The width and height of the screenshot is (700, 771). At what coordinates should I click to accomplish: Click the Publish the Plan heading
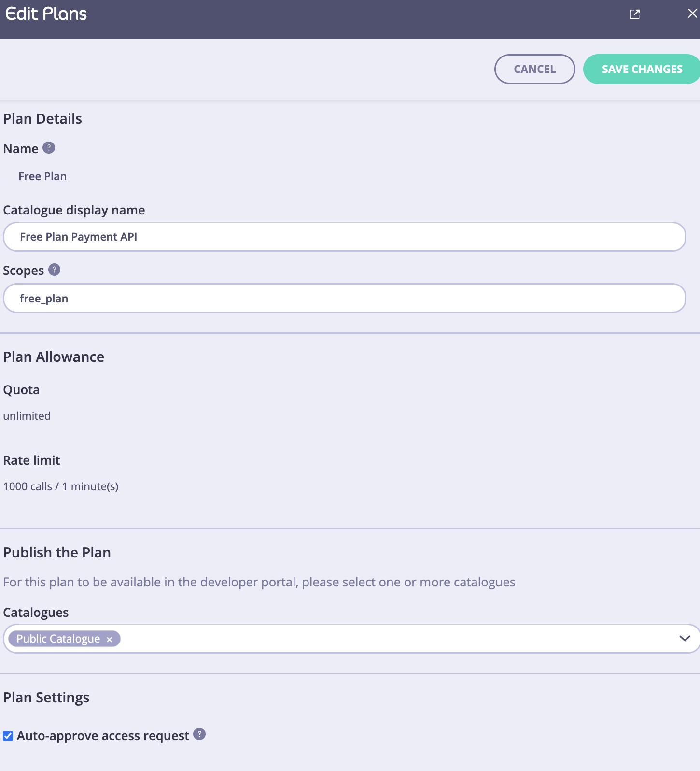57,553
